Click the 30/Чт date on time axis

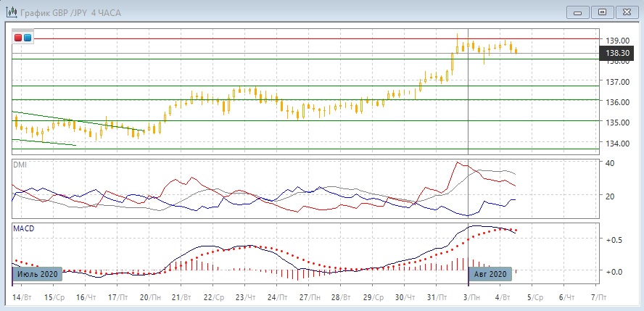pyautogui.click(x=405, y=297)
